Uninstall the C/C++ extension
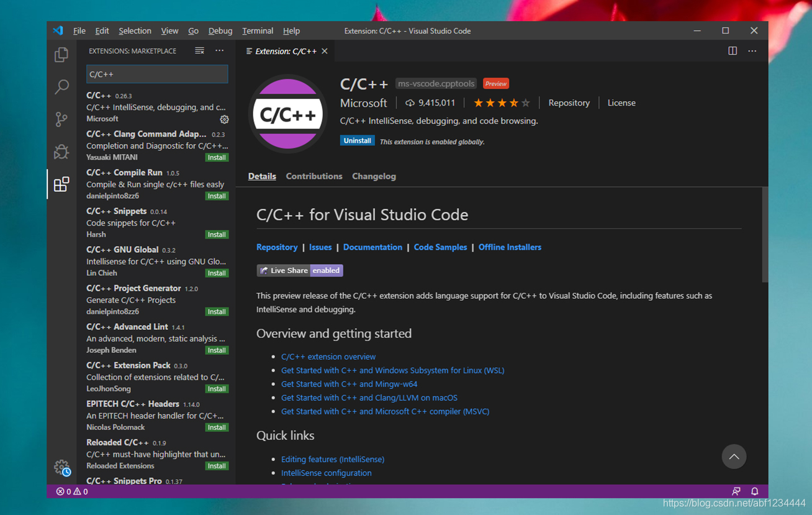812x515 pixels. (358, 141)
